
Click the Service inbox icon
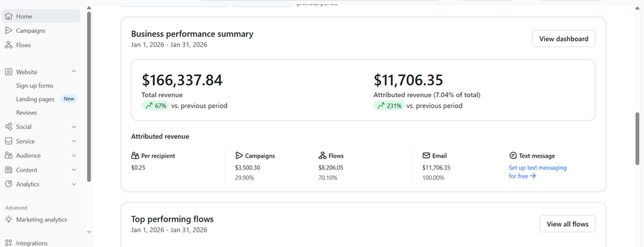9,141
